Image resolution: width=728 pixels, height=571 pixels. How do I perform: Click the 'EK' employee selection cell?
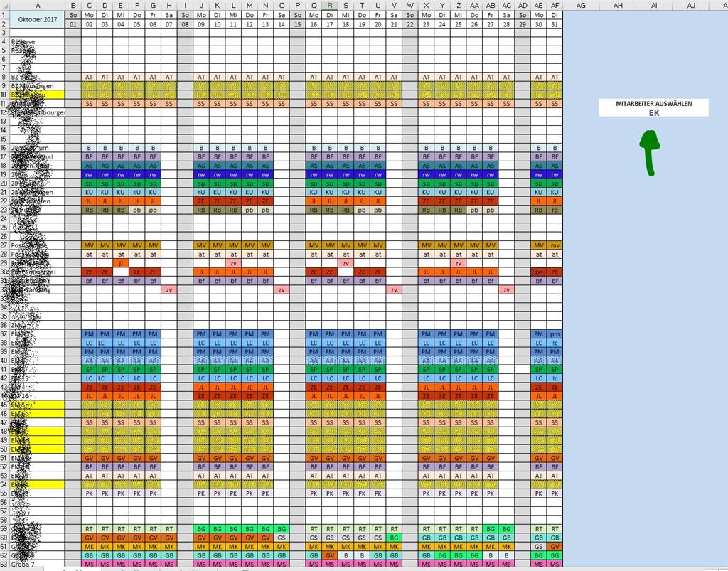click(x=654, y=113)
